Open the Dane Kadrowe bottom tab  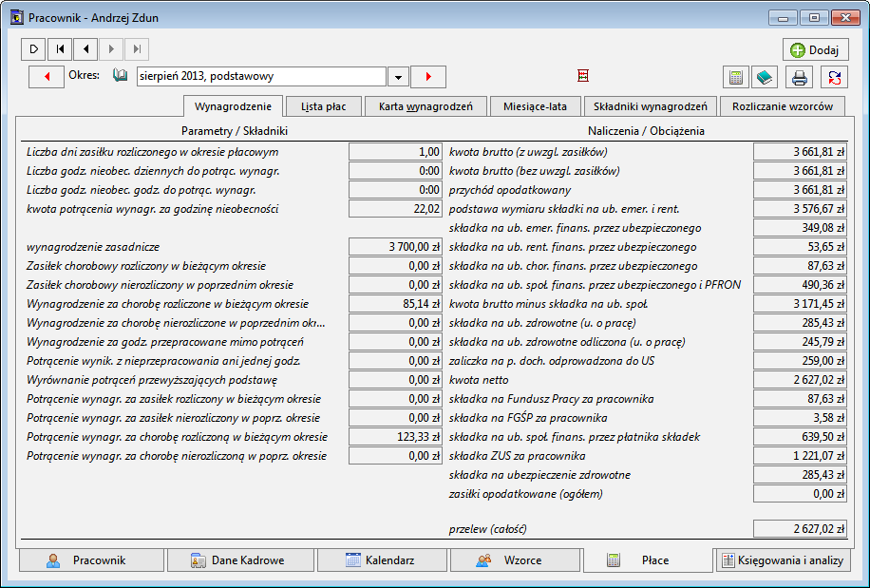coord(241,560)
